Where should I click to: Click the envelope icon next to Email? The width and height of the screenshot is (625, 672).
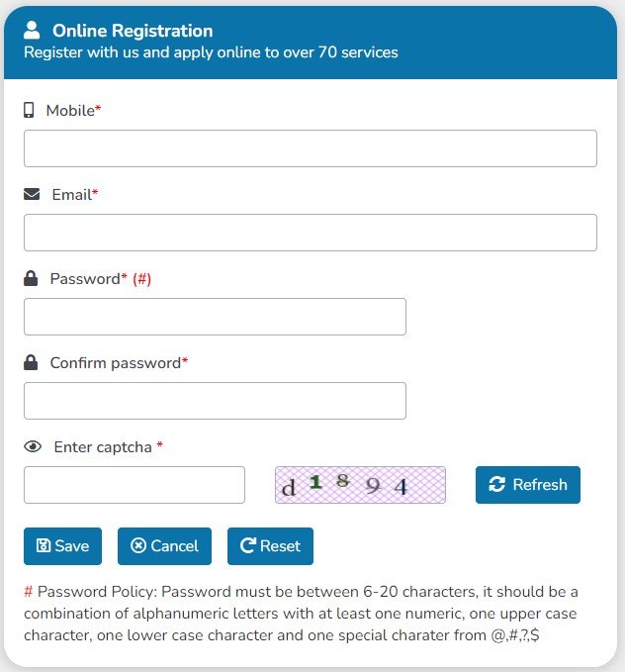point(32,195)
